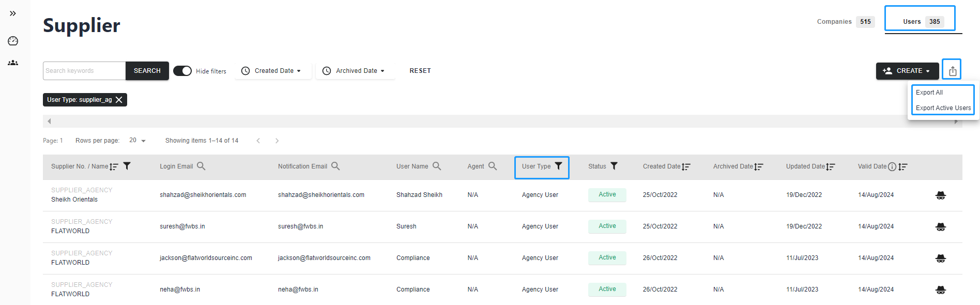Viewport: 980px width, 305px height.
Task: Click the RESET button
Action: click(x=420, y=71)
